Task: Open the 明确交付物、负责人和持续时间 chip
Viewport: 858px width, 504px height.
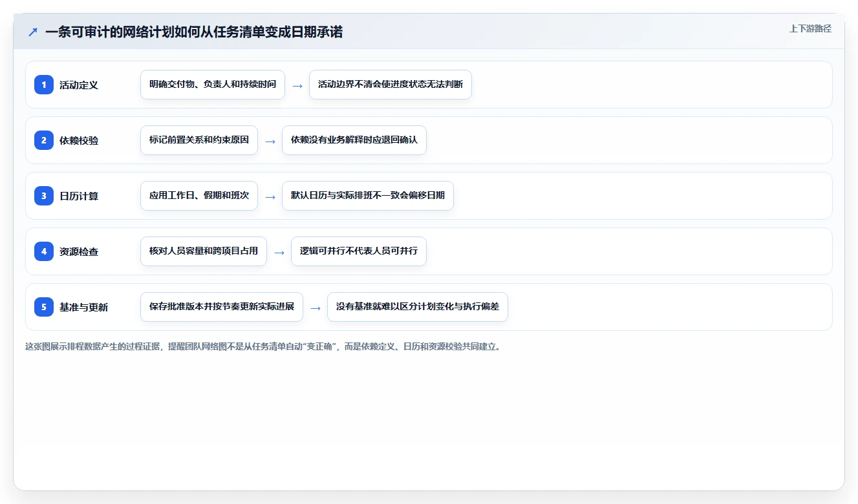Action: point(213,85)
